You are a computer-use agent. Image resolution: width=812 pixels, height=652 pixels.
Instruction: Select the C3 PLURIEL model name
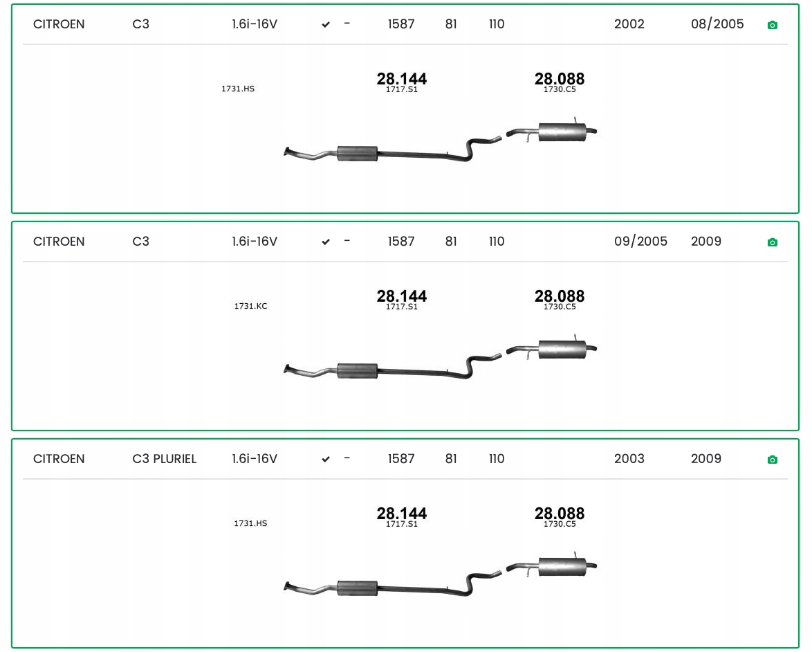coord(165,459)
